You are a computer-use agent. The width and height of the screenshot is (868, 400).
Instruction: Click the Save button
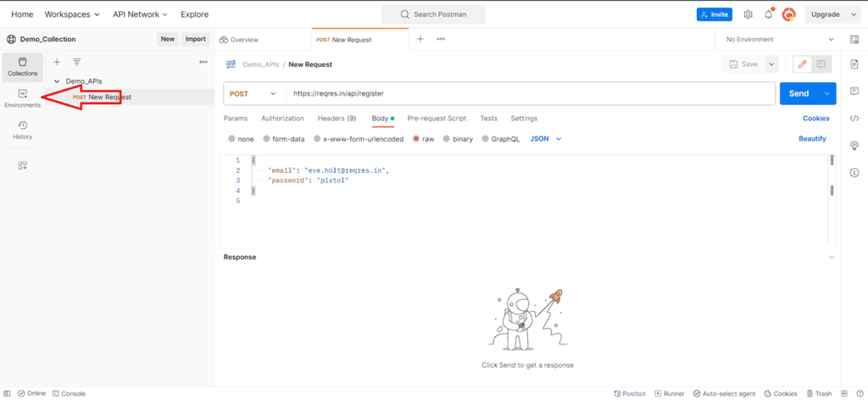click(x=743, y=64)
